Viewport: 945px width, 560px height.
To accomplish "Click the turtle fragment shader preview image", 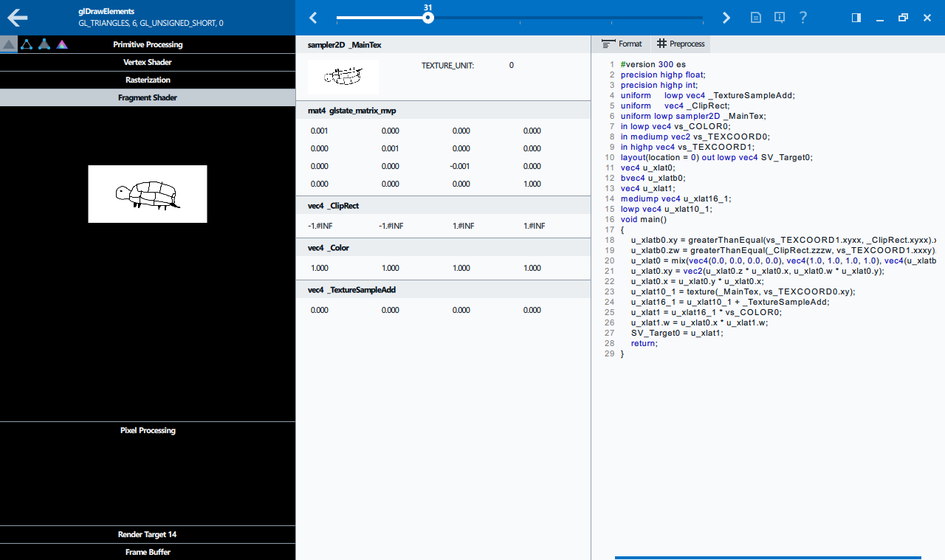I will coord(148,194).
